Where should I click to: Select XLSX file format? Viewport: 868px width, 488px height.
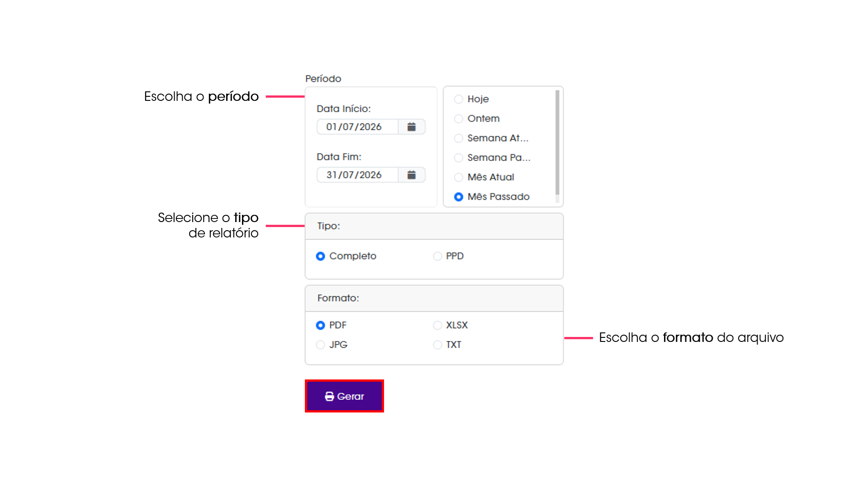437,325
